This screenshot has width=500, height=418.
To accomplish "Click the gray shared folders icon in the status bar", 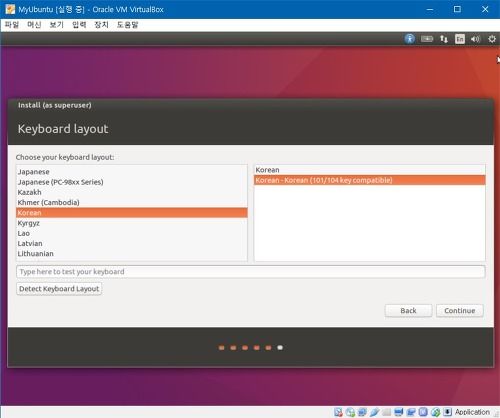I will (x=387, y=412).
